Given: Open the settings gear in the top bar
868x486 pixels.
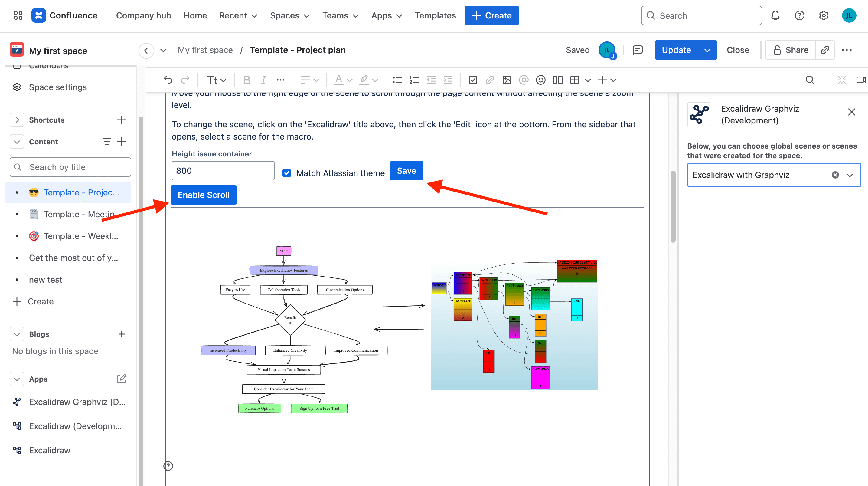Looking at the screenshot, I should [x=824, y=15].
